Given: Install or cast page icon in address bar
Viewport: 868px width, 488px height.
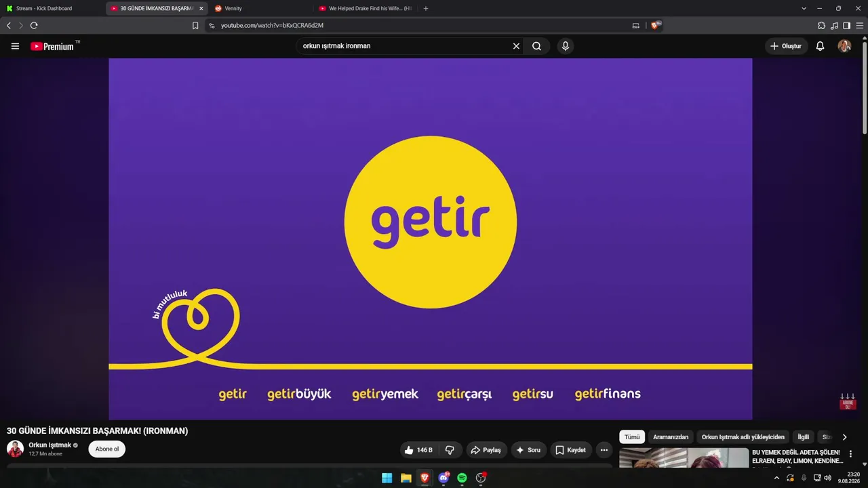Looking at the screenshot, I should click(x=635, y=26).
